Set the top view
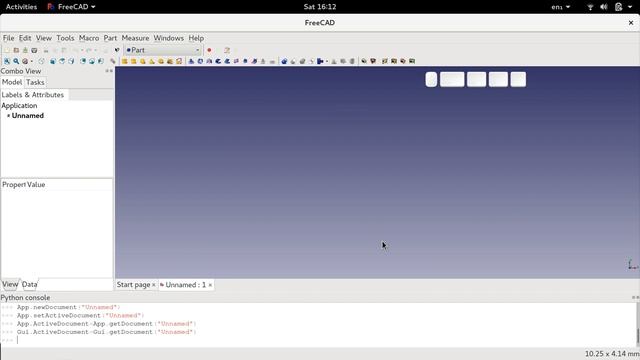 [62, 61]
